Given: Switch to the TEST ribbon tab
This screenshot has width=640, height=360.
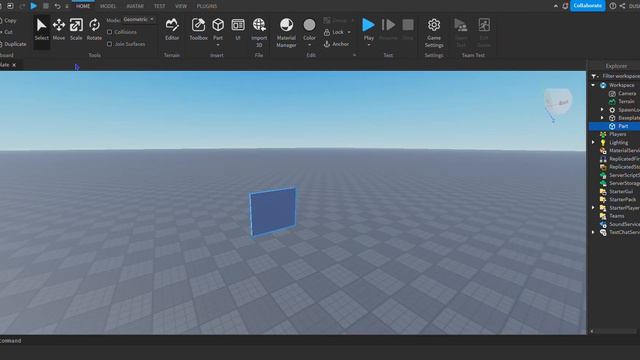Looking at the screenshot, I should pos(159,6).
